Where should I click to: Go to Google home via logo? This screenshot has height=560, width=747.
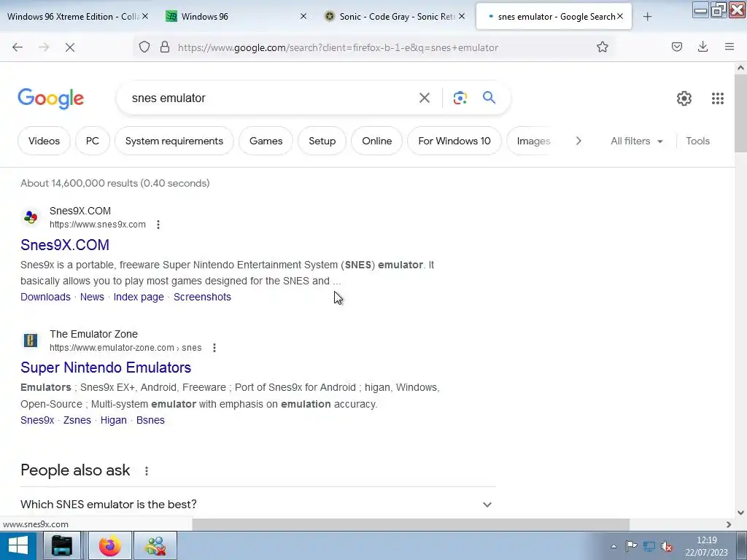pos(51,98)
